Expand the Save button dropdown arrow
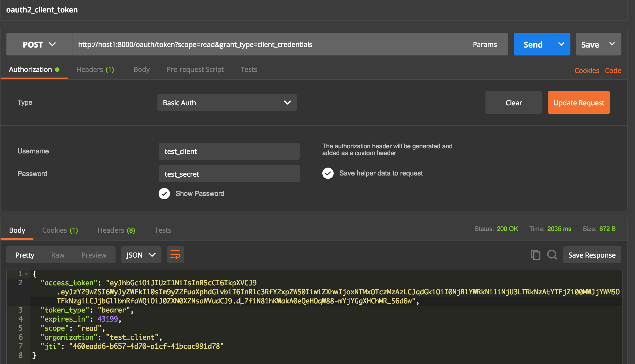This screenshot has height=364, width=635. click(612, 44)
